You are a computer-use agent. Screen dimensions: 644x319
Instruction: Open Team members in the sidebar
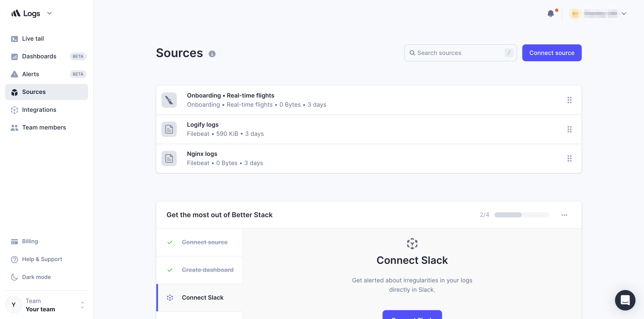click(x=46, y=128)
